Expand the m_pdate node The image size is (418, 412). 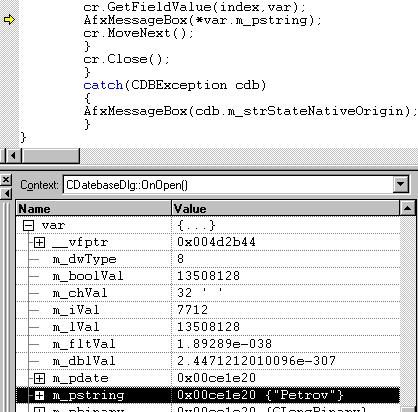click(x=39, y=378)
